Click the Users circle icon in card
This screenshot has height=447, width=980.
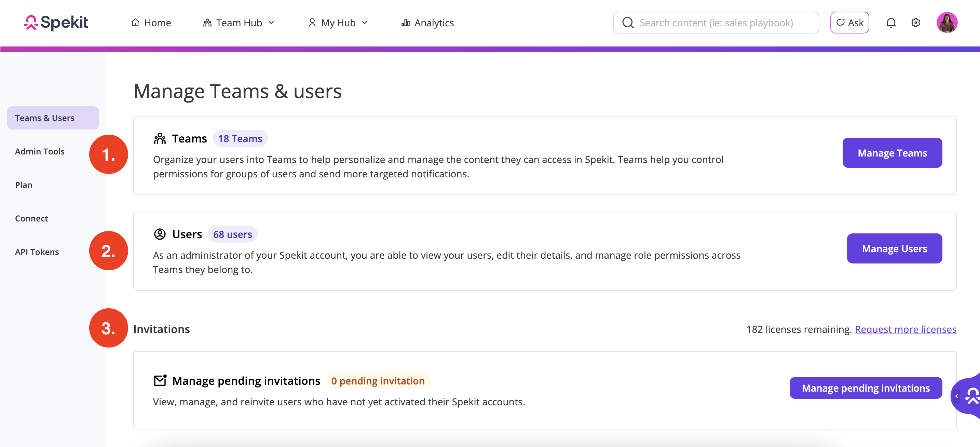160,234
